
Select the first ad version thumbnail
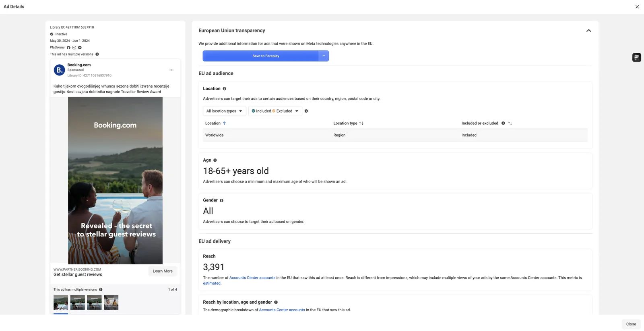click(61, 302)
